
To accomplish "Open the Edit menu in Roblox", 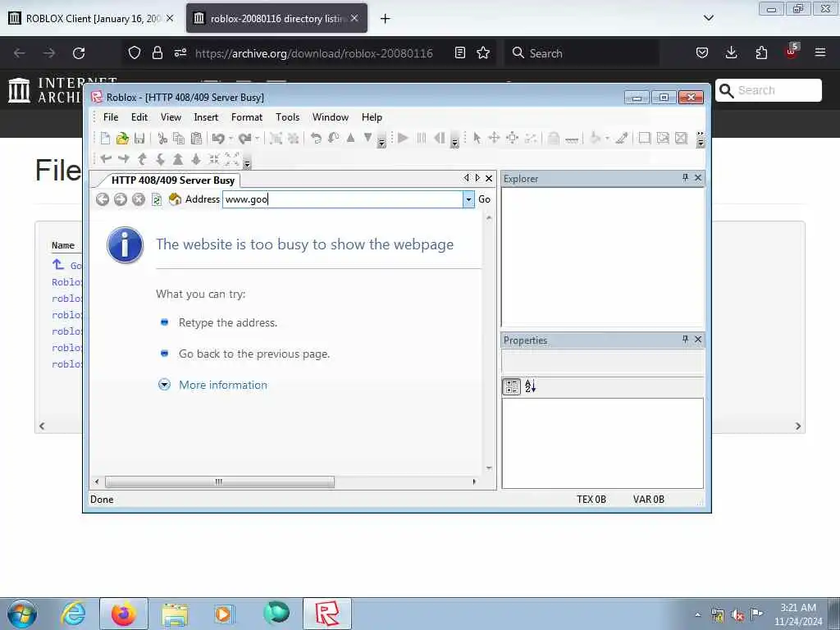I will point(139,116).
